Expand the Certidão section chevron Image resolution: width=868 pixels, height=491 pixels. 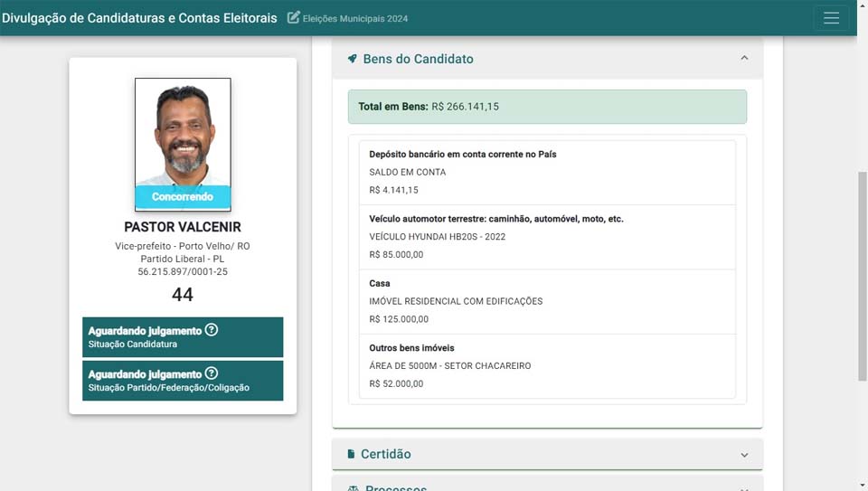coord(744,455)
